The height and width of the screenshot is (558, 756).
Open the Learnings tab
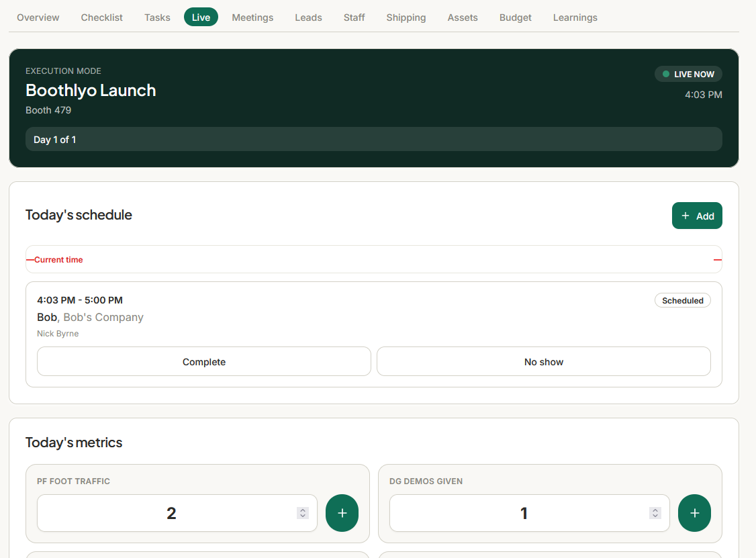tap(575, 17)
